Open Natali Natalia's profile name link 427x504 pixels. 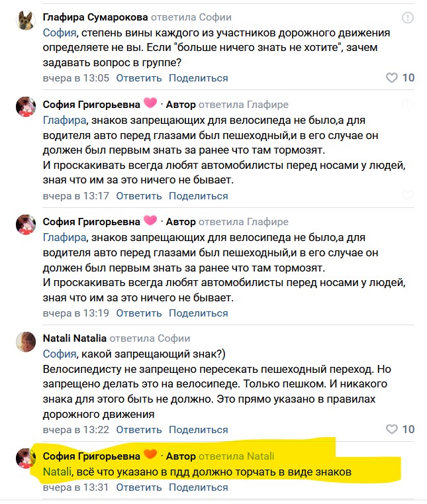point(74,338)
